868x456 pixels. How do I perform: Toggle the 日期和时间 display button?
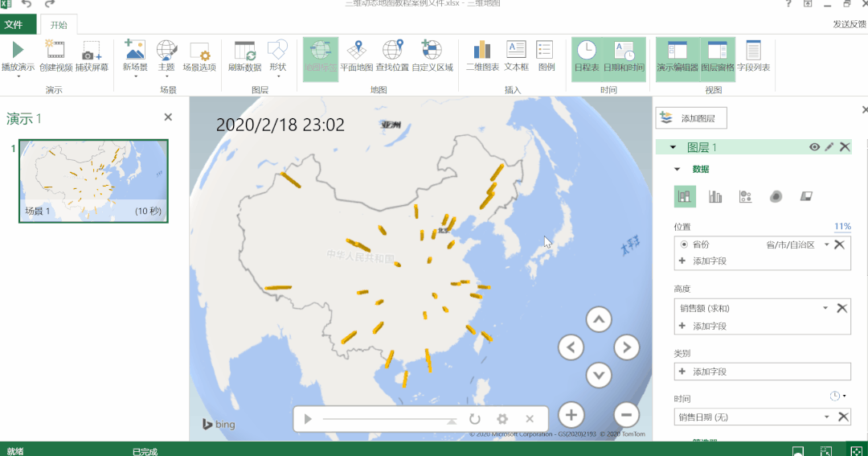pos(624,60)
